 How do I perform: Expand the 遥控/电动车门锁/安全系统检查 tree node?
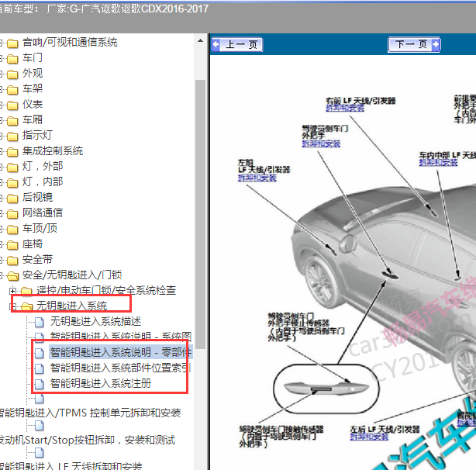coord(12,291)
